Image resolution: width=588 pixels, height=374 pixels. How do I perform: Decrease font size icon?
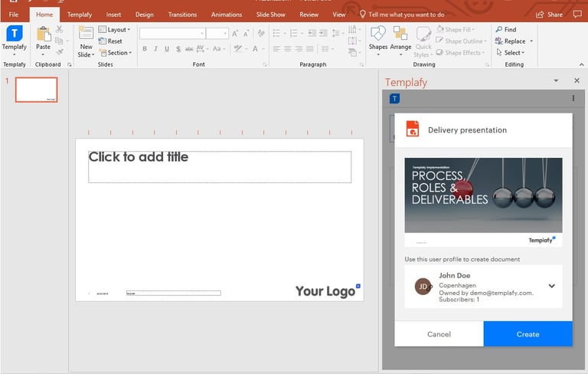[x=247, y=34]
